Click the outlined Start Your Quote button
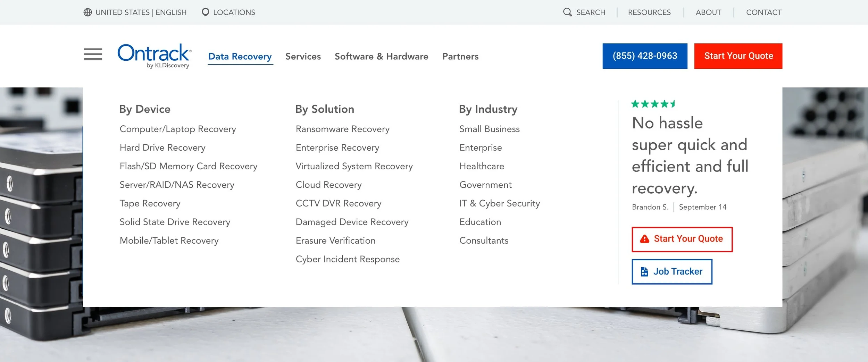 [682, 239]
